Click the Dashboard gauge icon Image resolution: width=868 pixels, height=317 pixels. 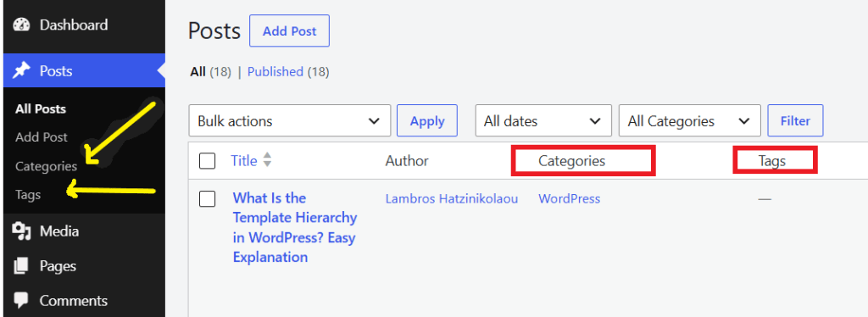21,25
